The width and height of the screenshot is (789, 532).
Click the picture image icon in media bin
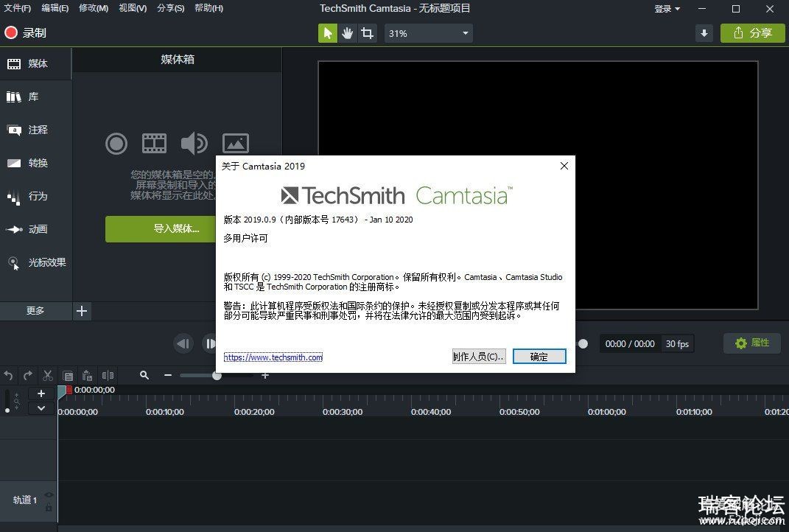coord(236,144)
